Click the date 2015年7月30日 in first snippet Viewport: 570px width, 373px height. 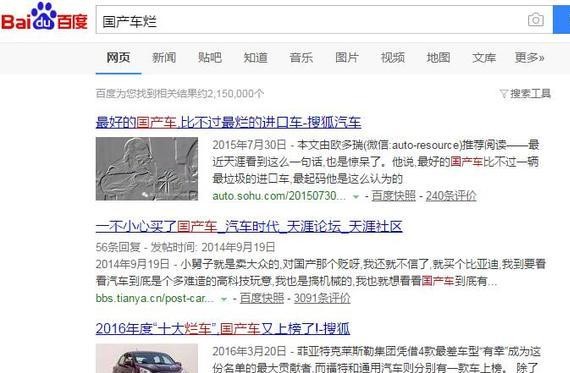[x=249, y=145]
